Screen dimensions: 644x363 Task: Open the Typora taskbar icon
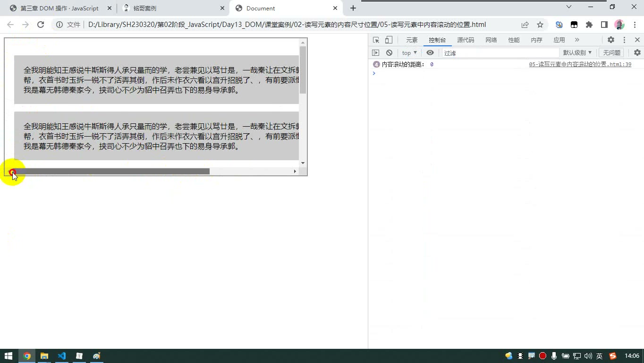point(79,356)
